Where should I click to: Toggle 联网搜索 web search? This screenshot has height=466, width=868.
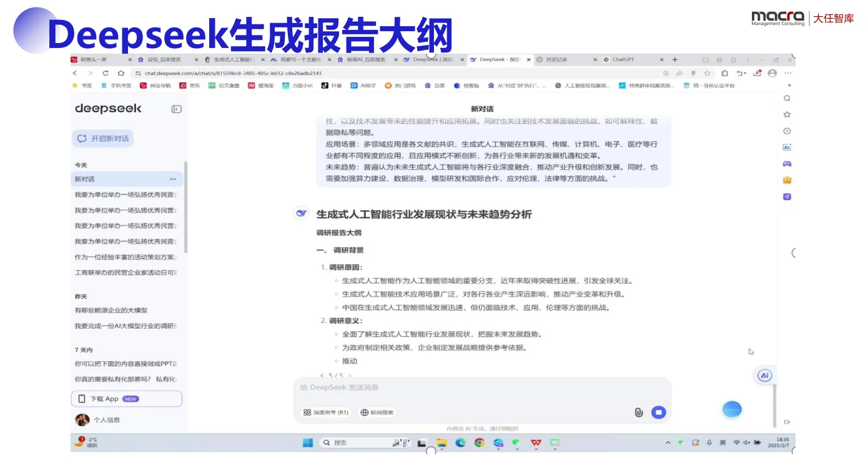[377, 412]
